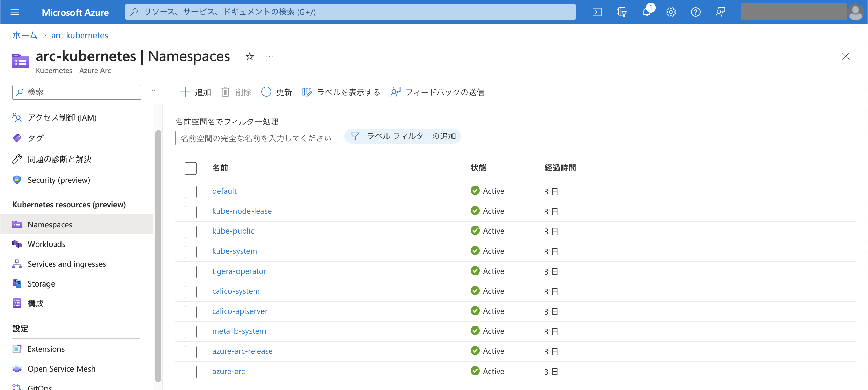Open Security (preview) in sidebar
Image resolution: width=868 pixels, height=390 pixels.
[51, 180]
